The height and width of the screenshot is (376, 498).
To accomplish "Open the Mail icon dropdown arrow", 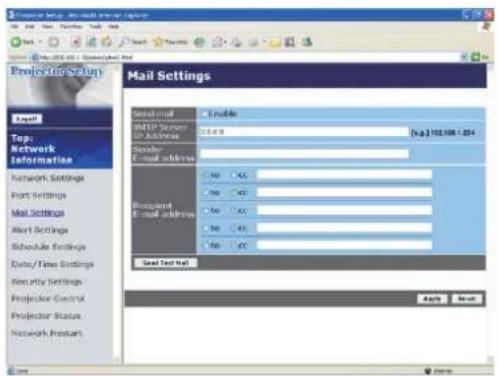I will (226, 42).
